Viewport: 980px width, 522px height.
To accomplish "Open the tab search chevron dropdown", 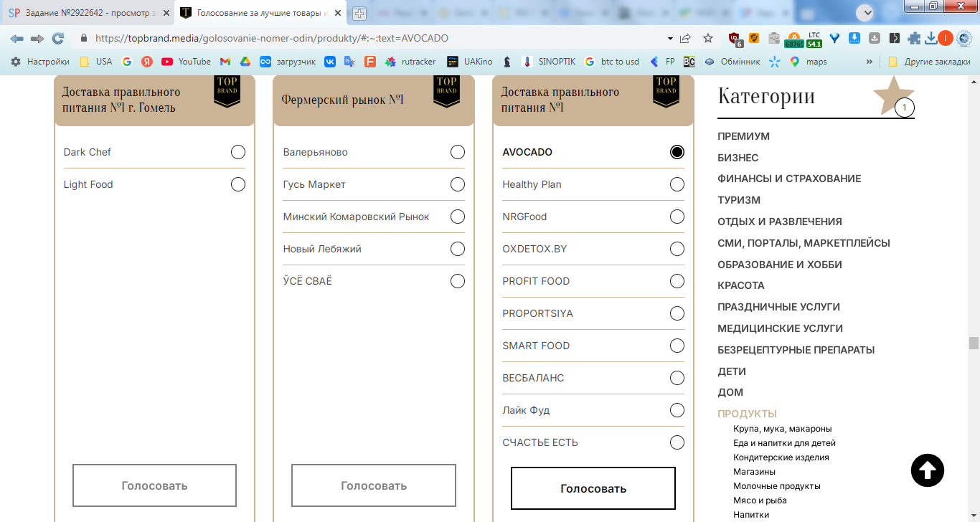I will [866, 12].
